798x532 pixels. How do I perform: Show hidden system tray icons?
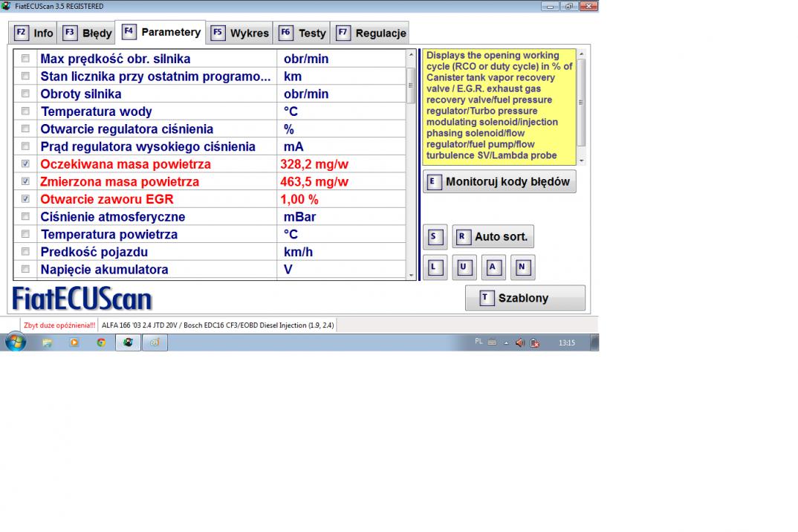pyautogui.click(x=507, y=343)
